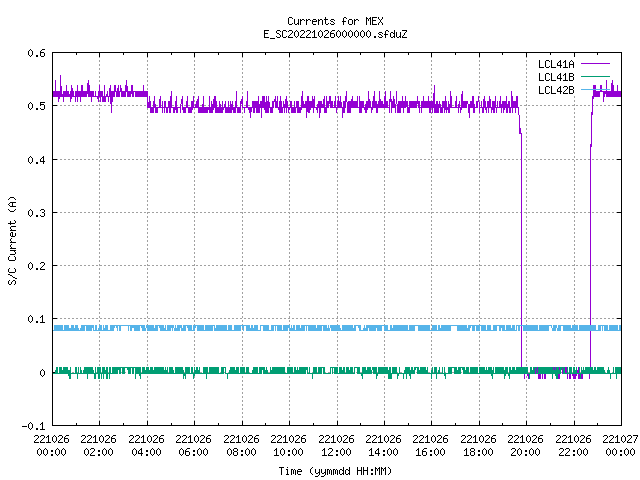Click the y-axis tick value 0.1
The height and width of the screenshot is (480, 640).
tap(37, 319)
